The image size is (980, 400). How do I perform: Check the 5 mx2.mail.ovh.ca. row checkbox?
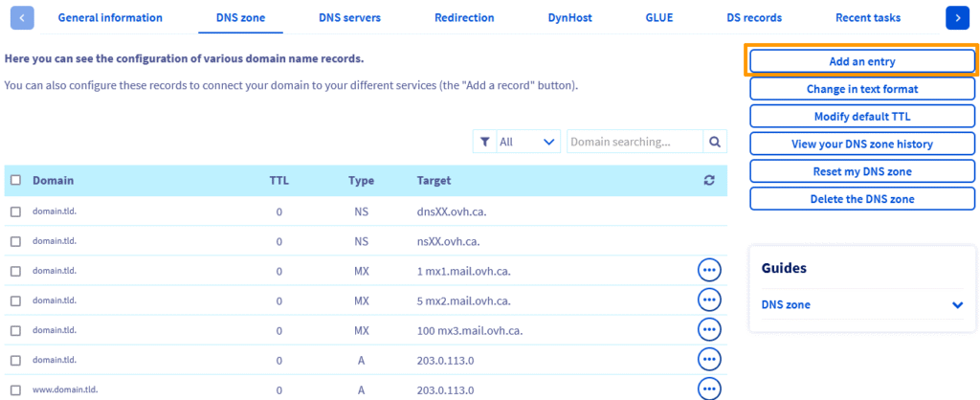coord(15,300)
